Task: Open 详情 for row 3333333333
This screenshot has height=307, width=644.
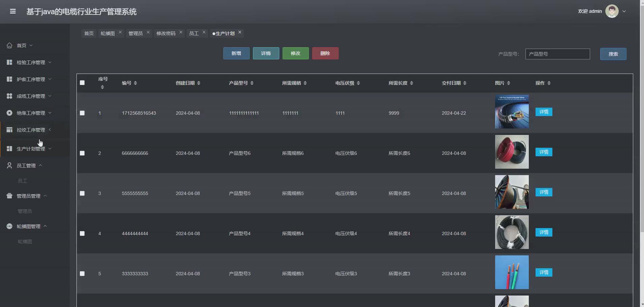Action: [544, 272]
